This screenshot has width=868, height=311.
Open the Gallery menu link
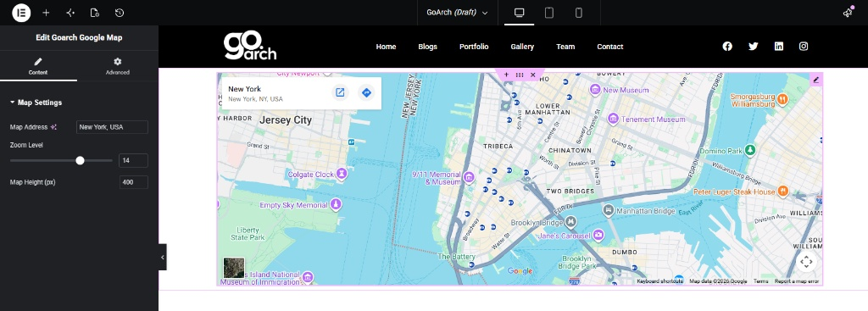522,47
